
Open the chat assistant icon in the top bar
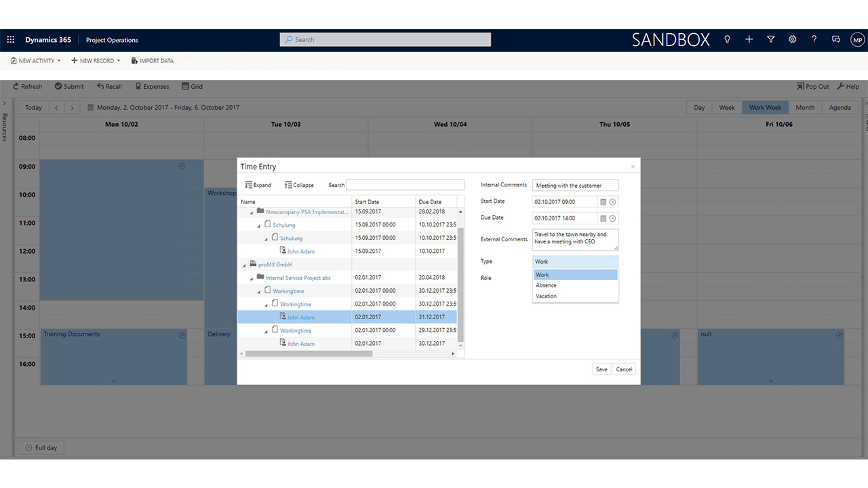pos(835,39)
